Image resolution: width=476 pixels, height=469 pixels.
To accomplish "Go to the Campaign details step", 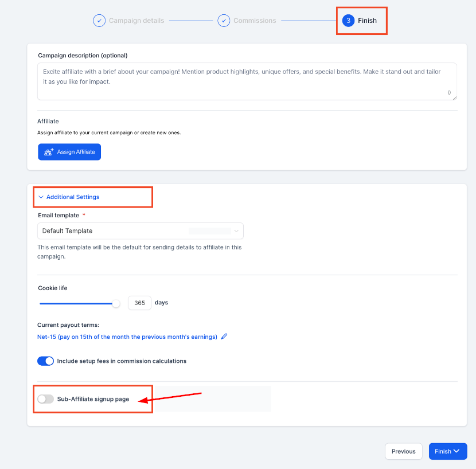I will (136, 21).
